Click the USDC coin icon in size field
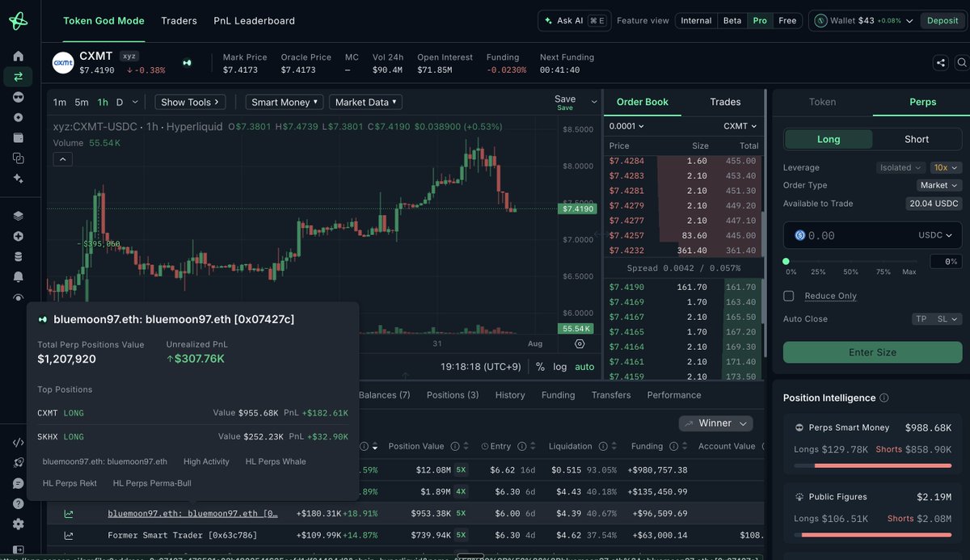 click(x=800, y=235)
